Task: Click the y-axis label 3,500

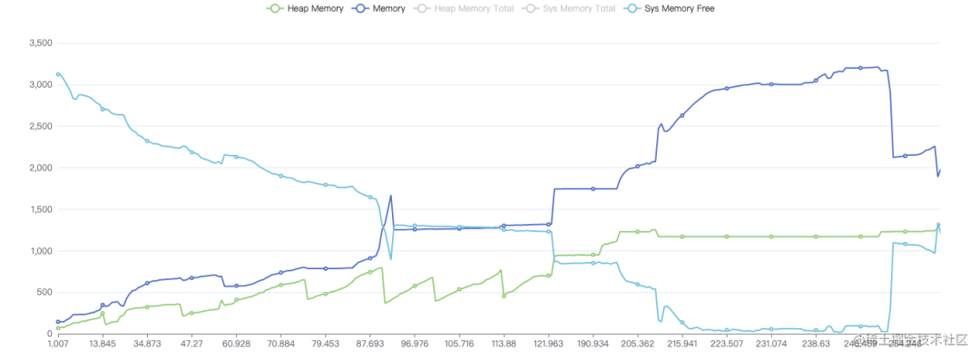Action: (x=39, y=44)
